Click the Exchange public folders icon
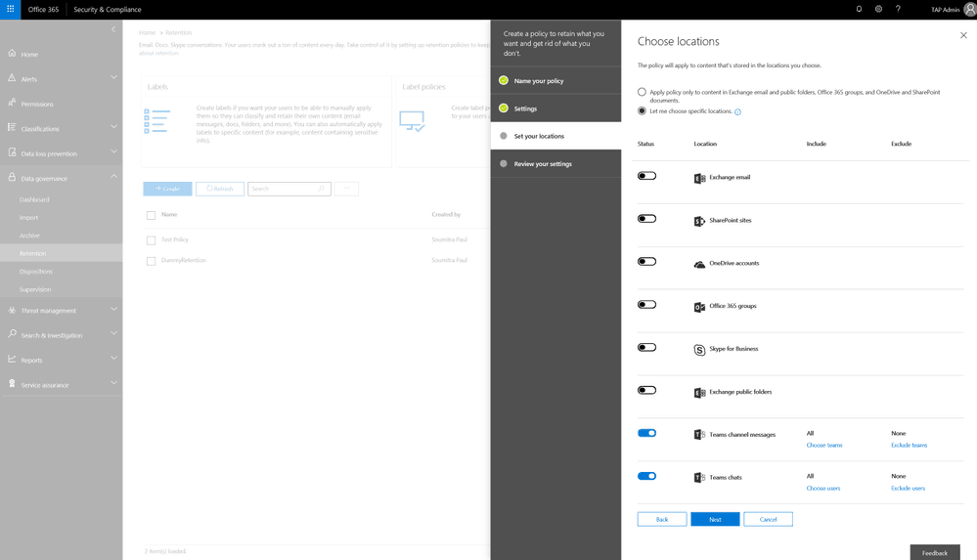The height and width of the screenshot is (560, 977). [699, 393]
